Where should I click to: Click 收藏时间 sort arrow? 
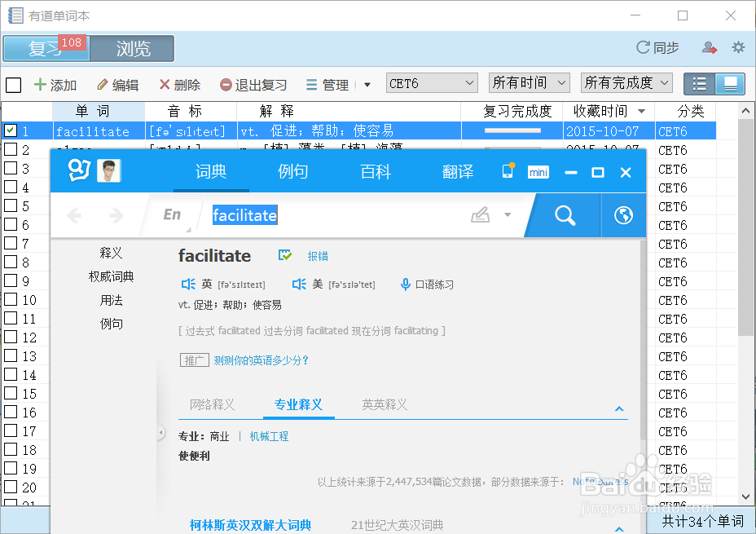click(x=641, y=112)
